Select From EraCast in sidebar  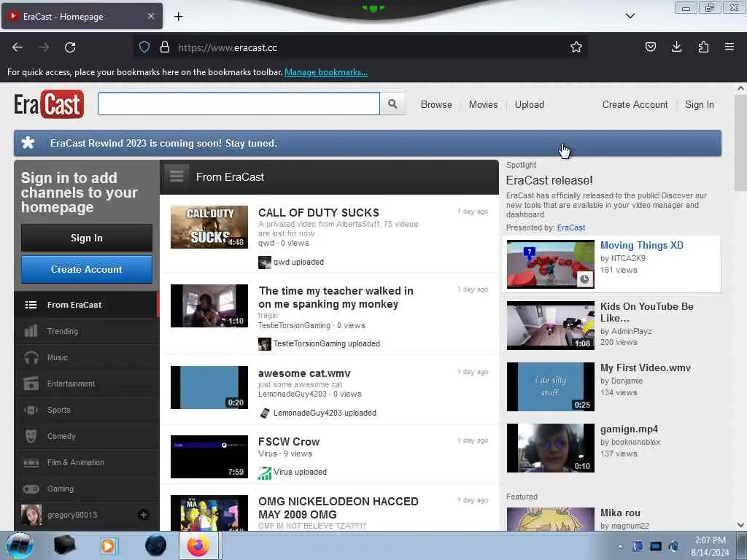pyautogui.click(x=86, y=305)
